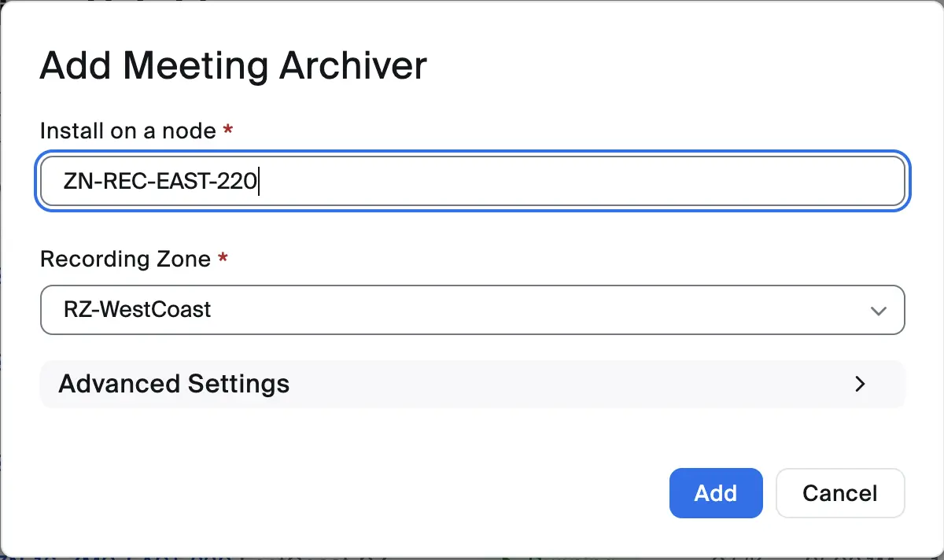Click the 'Install on a node' label

pyautogui.click(x=127, y=131)
